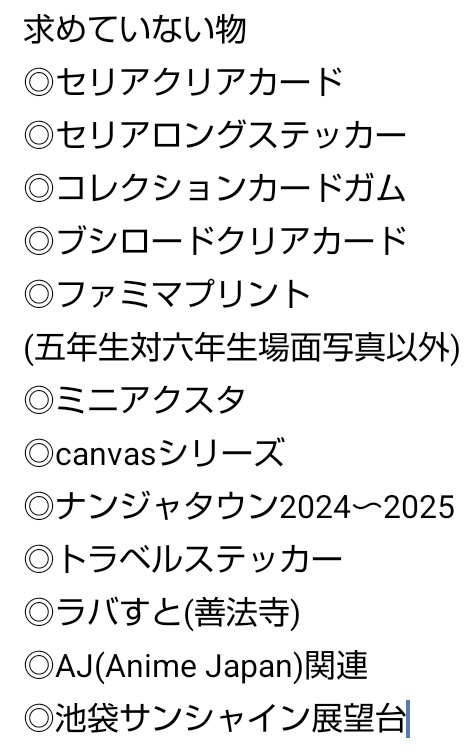The width and height of the screenshot is (475, 755).
Task: Click the ファミマプリント line
Action: point(167,294)
